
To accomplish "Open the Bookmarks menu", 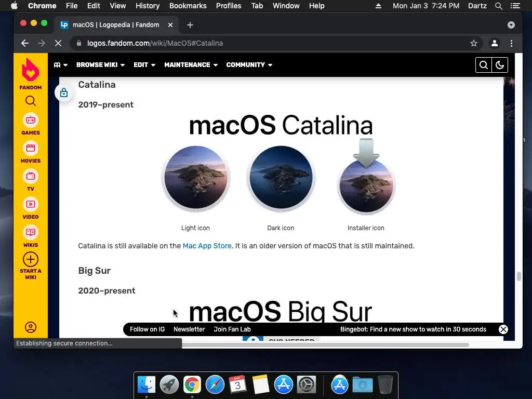I will 188,6.
